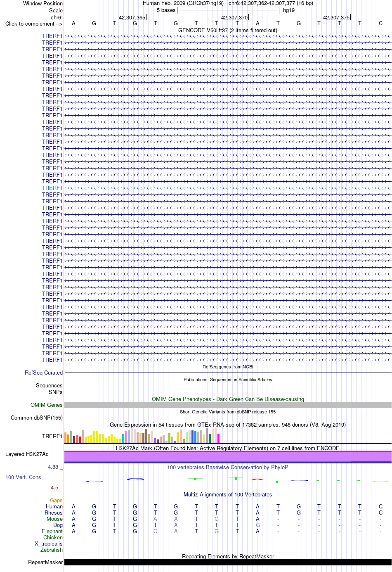
Task: Click the Elephant species label
Action: [x=52, y=531]
